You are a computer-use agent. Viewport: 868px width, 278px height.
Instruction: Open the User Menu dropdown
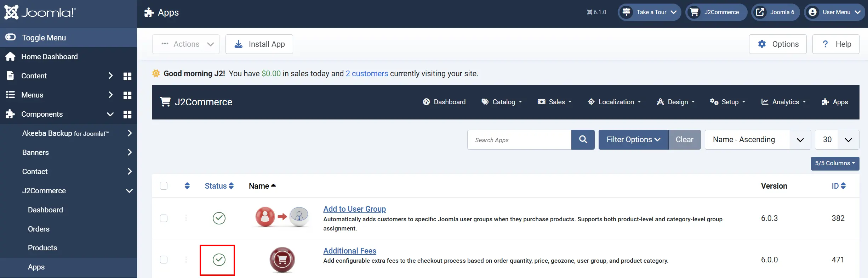pyautogui.click(x=834, y=12)
